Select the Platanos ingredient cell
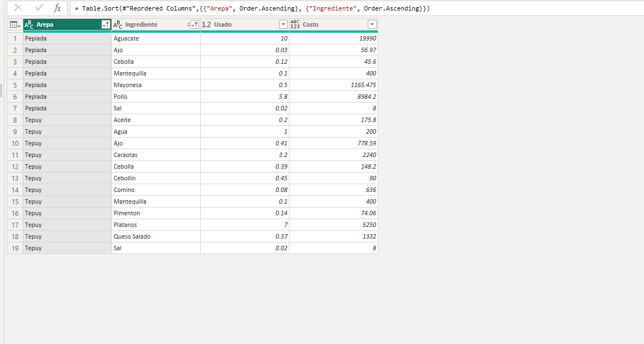The width and height of the screenshot is (644, 344). point(156,225)
